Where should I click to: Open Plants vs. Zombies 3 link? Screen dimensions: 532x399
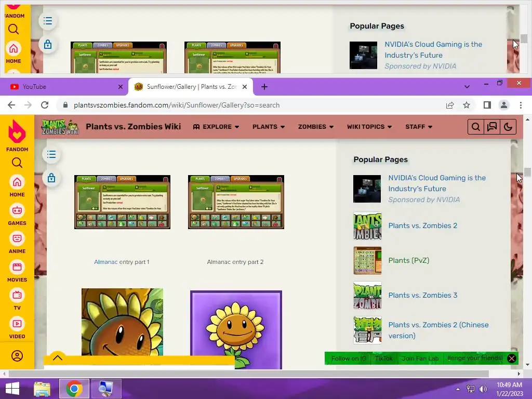click(423, 295)
